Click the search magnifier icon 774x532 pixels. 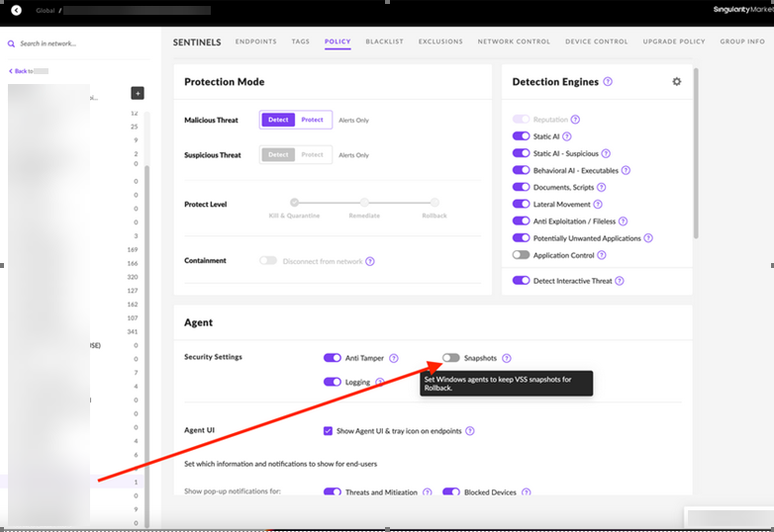11,44
